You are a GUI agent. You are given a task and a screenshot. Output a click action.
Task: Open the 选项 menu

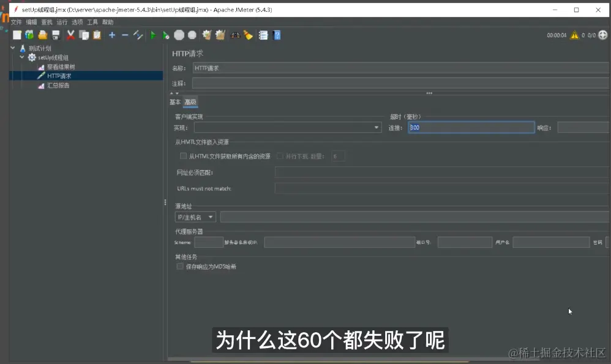[x=77, y=22]
